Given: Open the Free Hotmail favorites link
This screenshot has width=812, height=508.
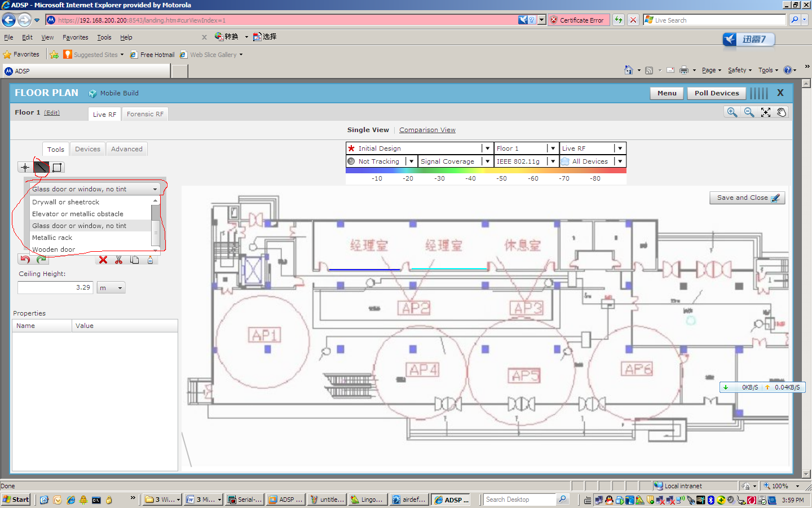Looking at the screenshot, I should coord(152,55).
